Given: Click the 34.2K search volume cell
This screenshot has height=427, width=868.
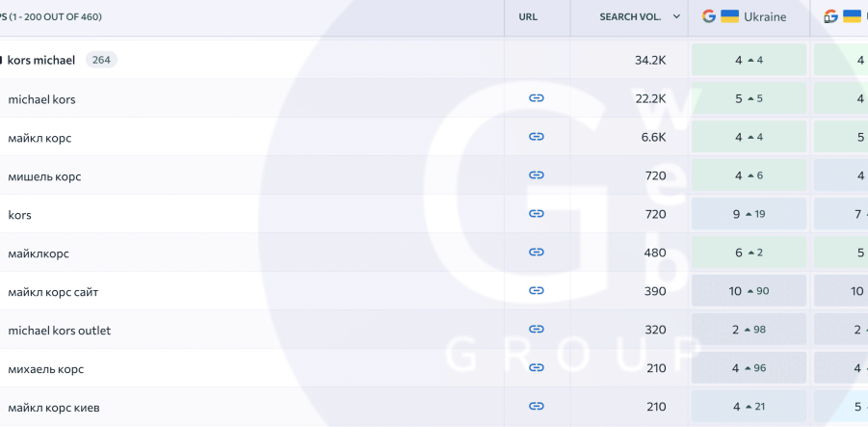Looking at the screenshot, I should point(648,60).
